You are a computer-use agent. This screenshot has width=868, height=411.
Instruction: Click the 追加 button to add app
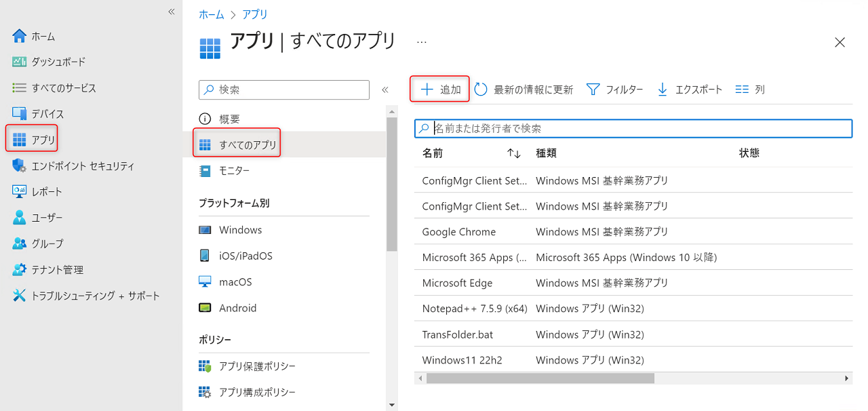click(441, 90)
